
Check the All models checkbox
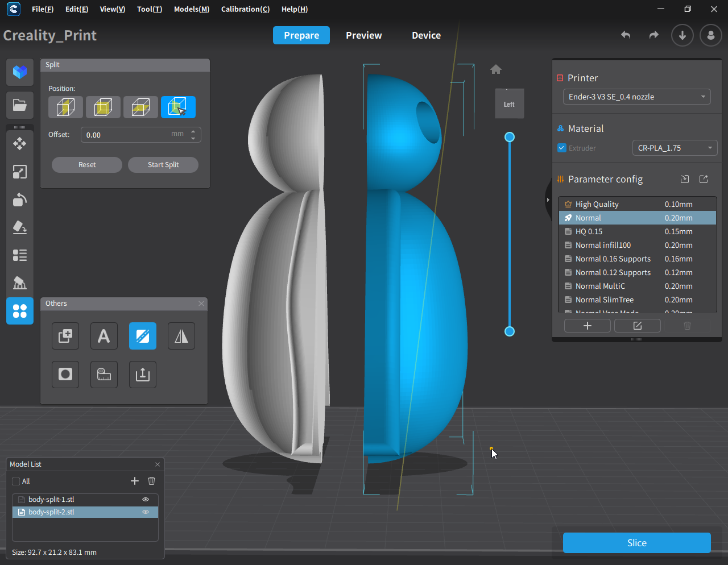click(16, 481)
